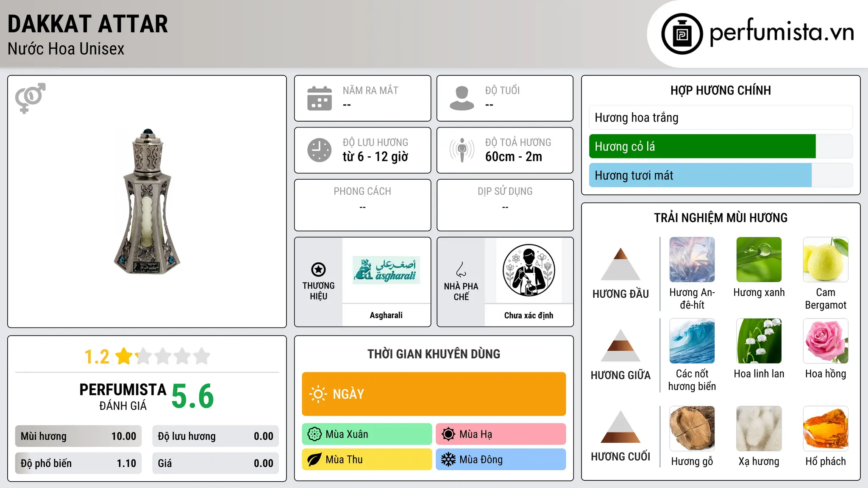The height and width of the screenshot is (488, 868).
Task: Click the clock icon for longevity
Action: (320, 150)
